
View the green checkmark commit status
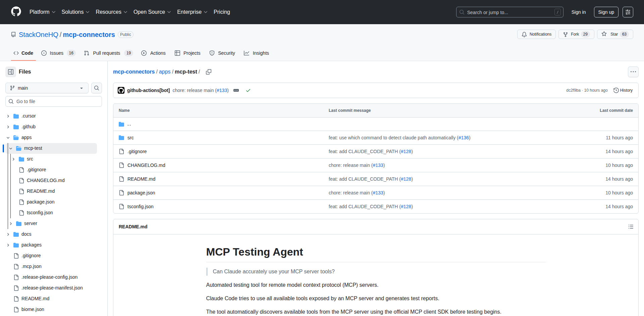click(x=248, y=90)
